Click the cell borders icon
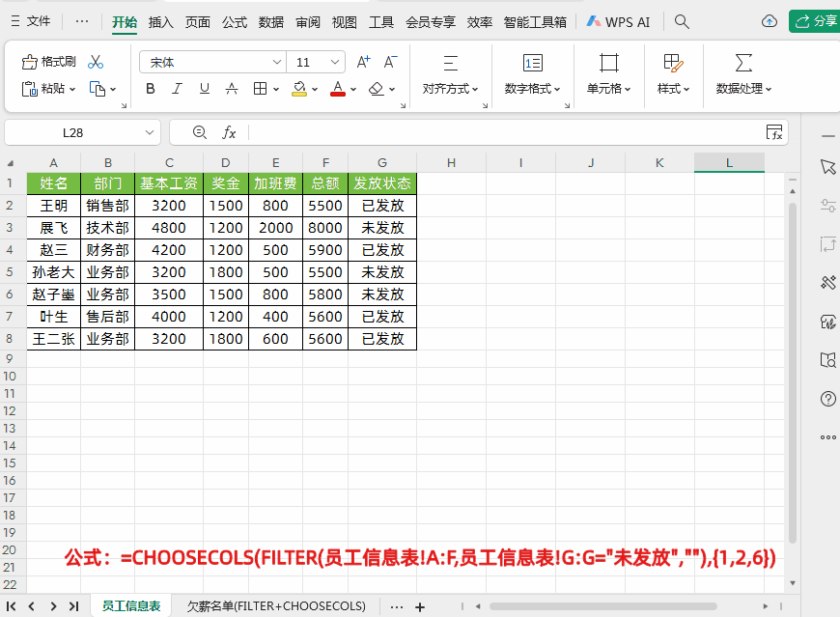Screen dimensions: 840x617 260,89
